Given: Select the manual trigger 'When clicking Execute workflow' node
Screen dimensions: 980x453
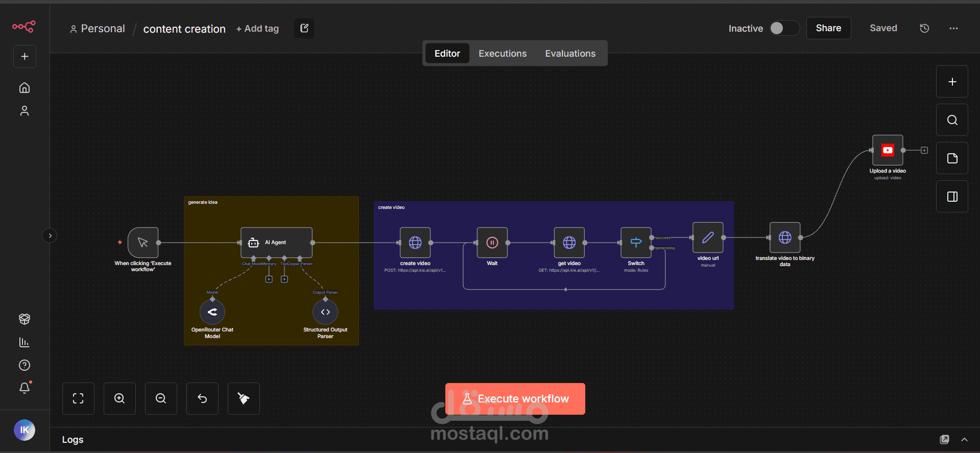Looking at the screenshot, I should pos(143,243).
